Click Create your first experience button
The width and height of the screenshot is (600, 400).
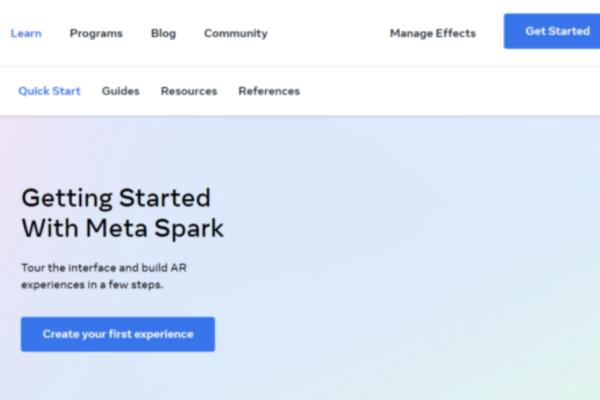[118, 334]
